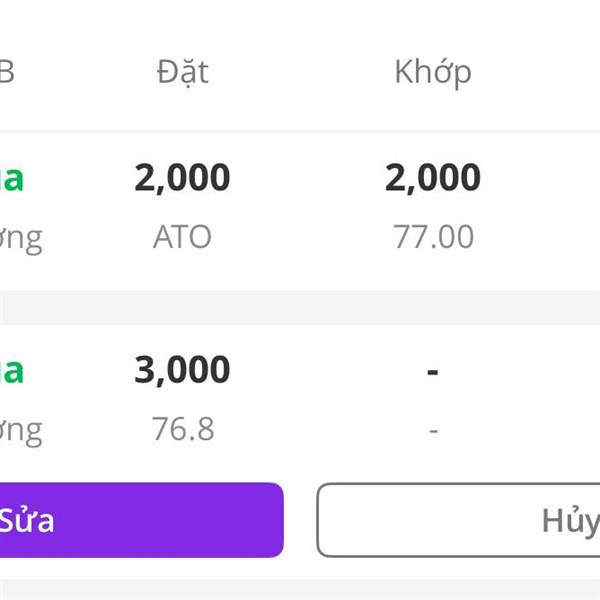This screenshot has width=600, height=600.
Task: Click the 3,000 ordered quantity
Action: point(182,370)
